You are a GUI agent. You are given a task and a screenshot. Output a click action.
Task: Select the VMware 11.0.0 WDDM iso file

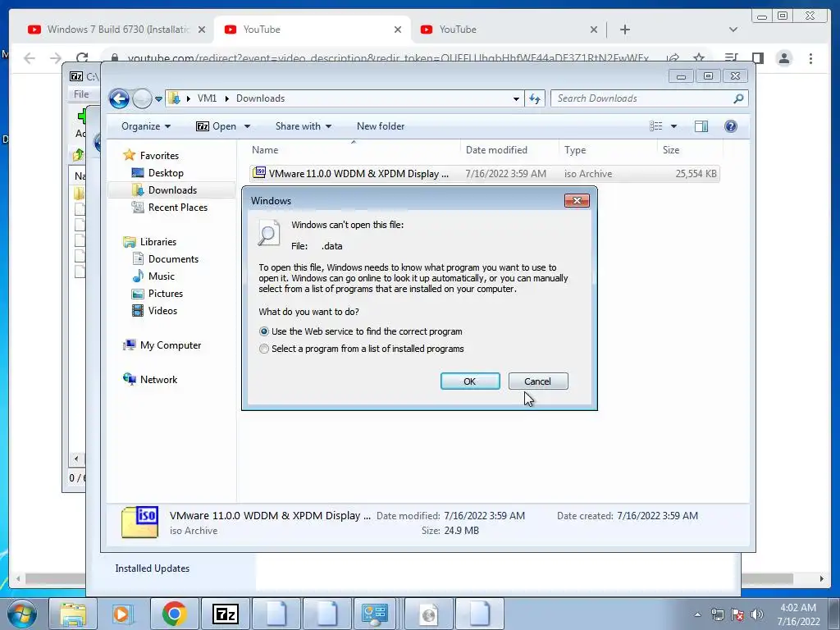484,174
